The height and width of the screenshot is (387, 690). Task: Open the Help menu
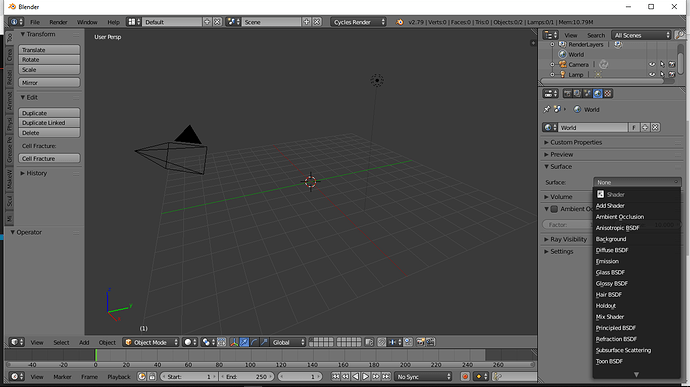(114, 22)
